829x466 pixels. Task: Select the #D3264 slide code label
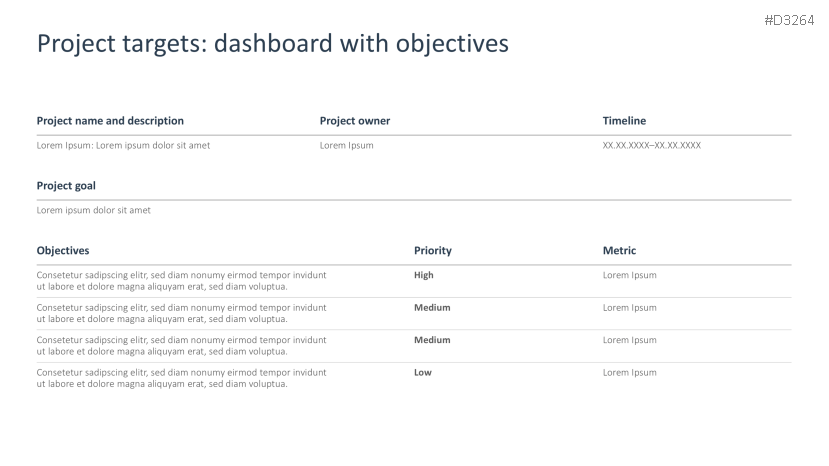(x=788, y=20)
